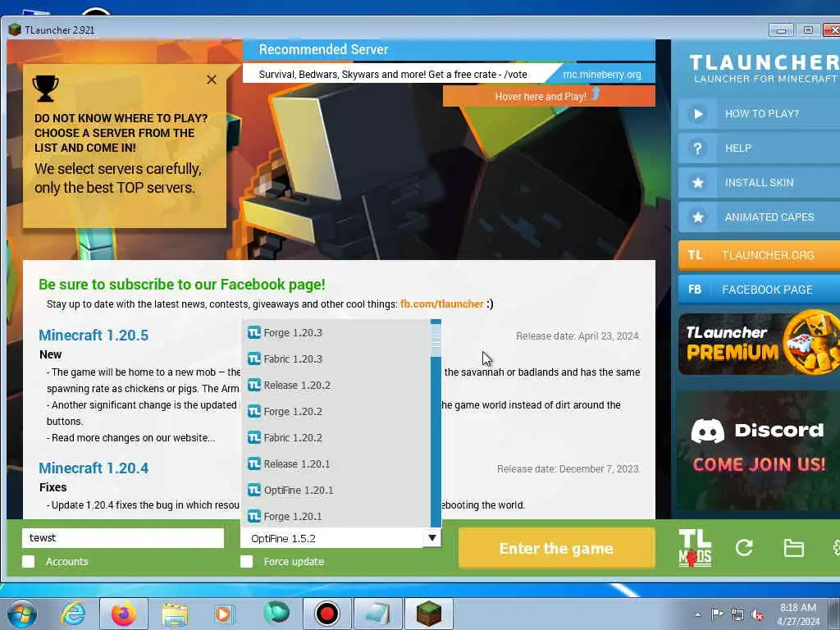Click the network tray icon

point(737,615)
